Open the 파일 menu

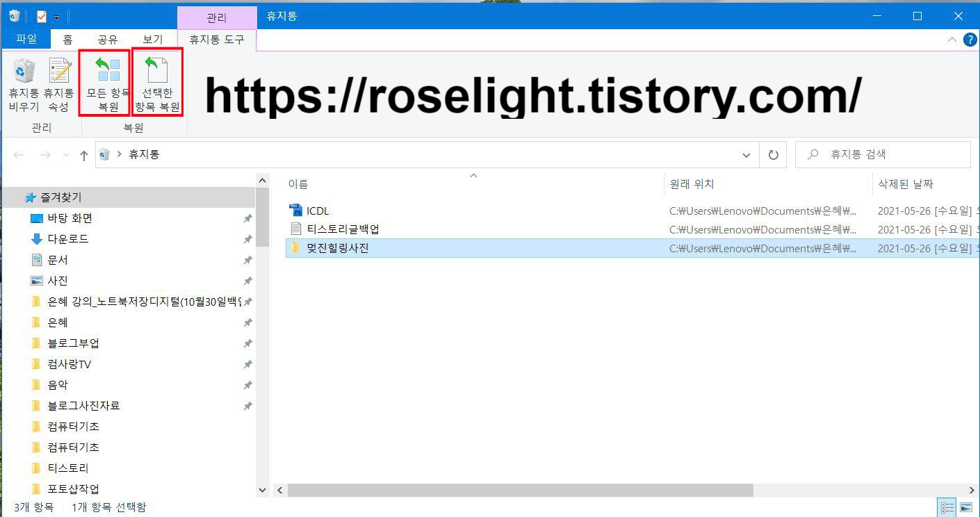pyautogui.click(x=26, y=40)
